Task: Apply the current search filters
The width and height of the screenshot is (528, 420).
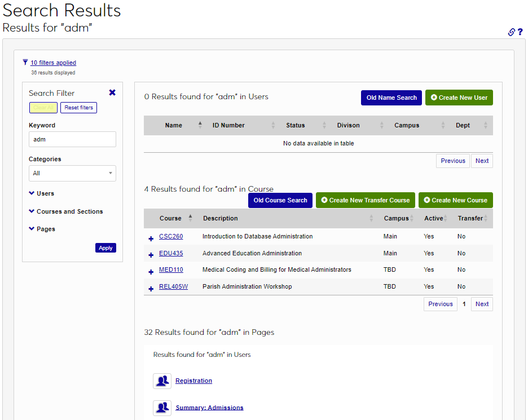Action: 105,247
